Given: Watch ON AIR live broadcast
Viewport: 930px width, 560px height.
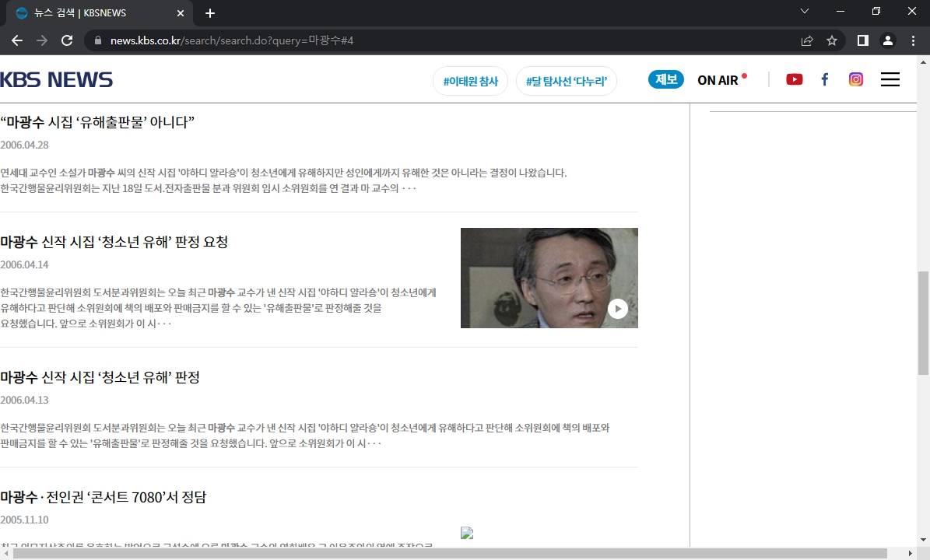Looking at the screenshot, I should (x=721, y=80).
